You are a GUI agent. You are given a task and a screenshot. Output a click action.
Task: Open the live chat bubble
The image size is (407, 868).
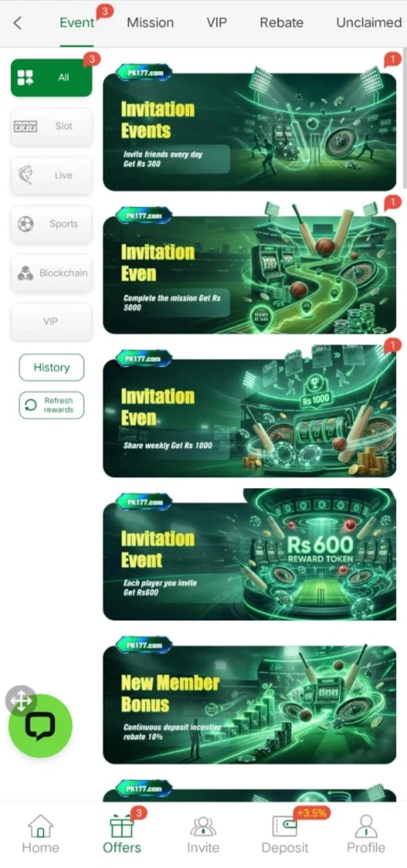point(41,726)
